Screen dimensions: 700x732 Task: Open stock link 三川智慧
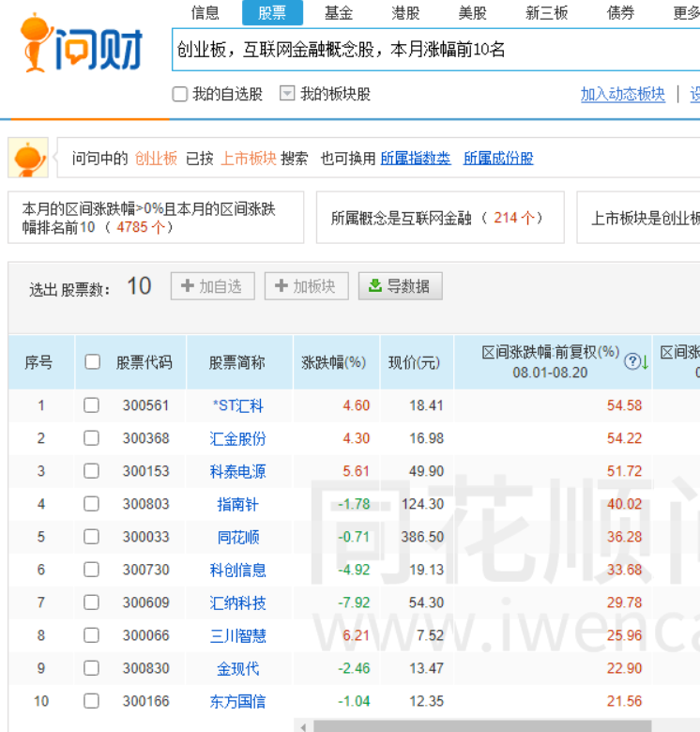tap(238, 635)
